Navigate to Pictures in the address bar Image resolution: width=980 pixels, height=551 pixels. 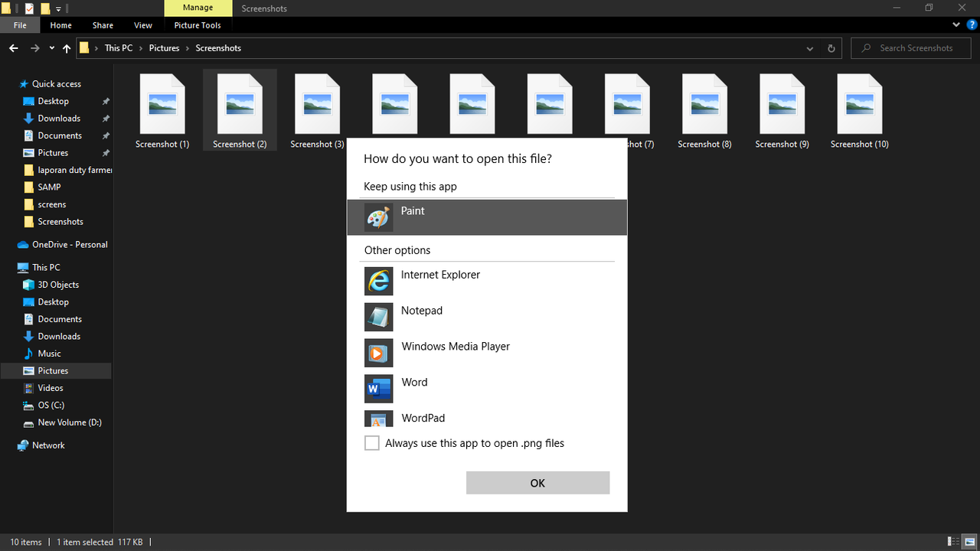click(164, 48)
